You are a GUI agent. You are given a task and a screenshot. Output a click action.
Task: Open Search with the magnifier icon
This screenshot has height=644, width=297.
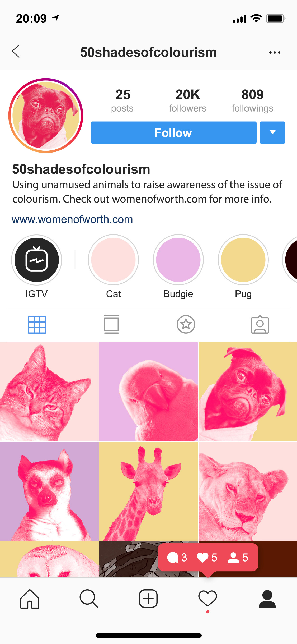point(89,599)
